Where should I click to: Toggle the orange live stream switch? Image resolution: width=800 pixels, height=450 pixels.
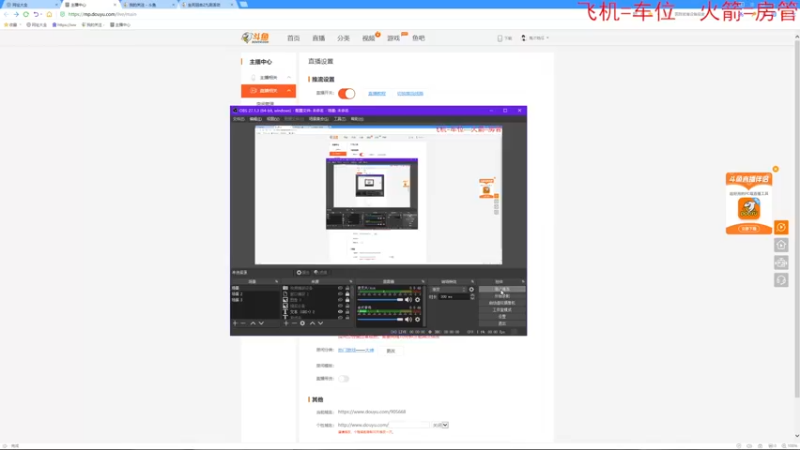pos(346,93)
